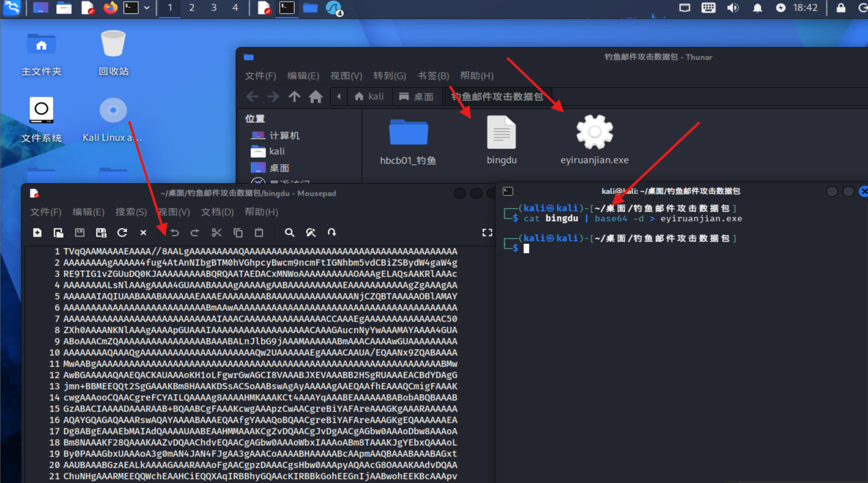Switch to workspace 3
868x483 pixels.
click(214, 7)
